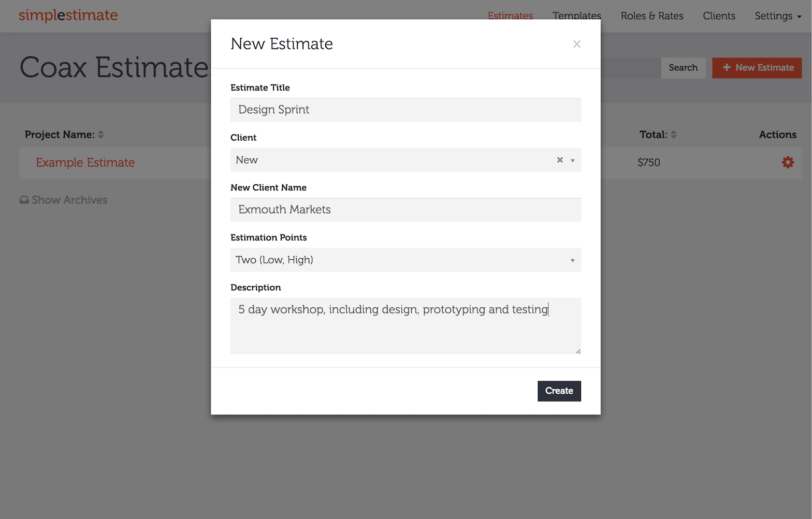Click the gear icon for Example Estimate
Image resolution: width=812 pixels, height=519 pixels.
coord(787,162)
